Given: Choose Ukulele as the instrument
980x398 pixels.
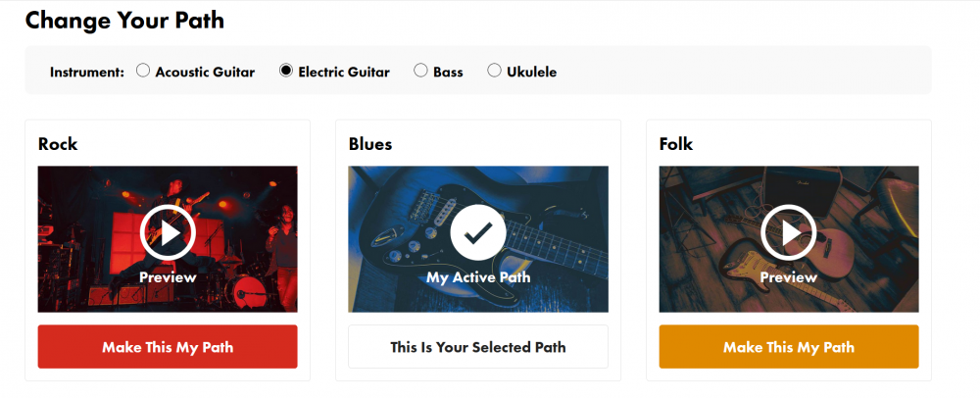Looking at the screenshot, I should (494, 71).
